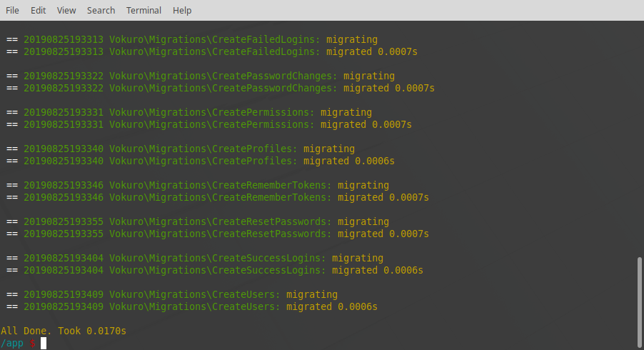Screen dimensions: 644x350
Task: Open the Edit menu
Action: tap(38, 11)
